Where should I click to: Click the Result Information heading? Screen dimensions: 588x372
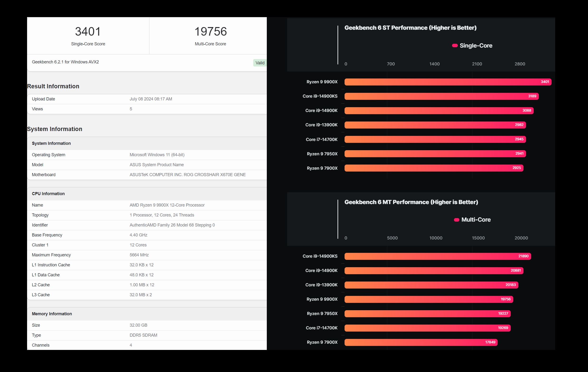tap(53, 86)
